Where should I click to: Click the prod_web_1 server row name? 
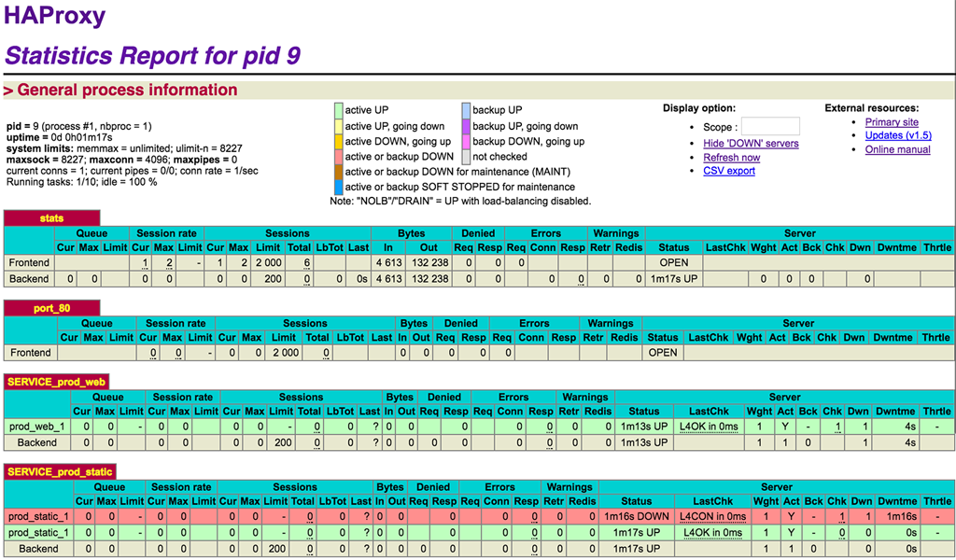pos(37,427)
